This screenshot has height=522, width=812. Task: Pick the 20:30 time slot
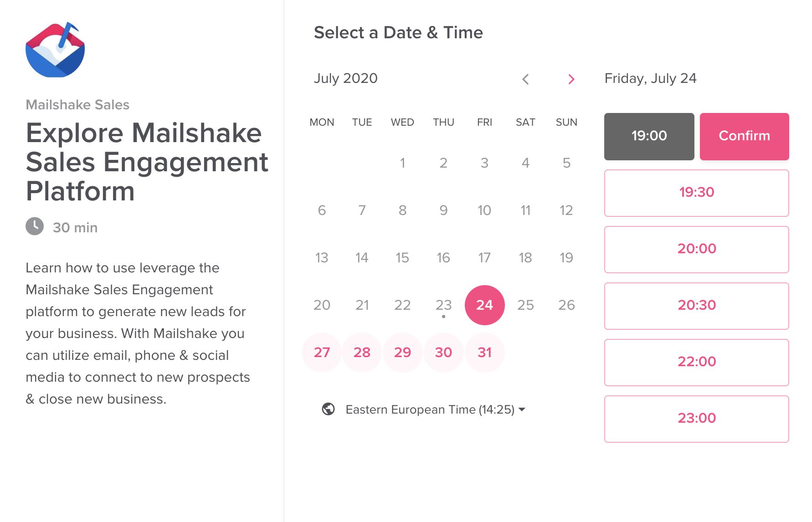click(696, 306)
